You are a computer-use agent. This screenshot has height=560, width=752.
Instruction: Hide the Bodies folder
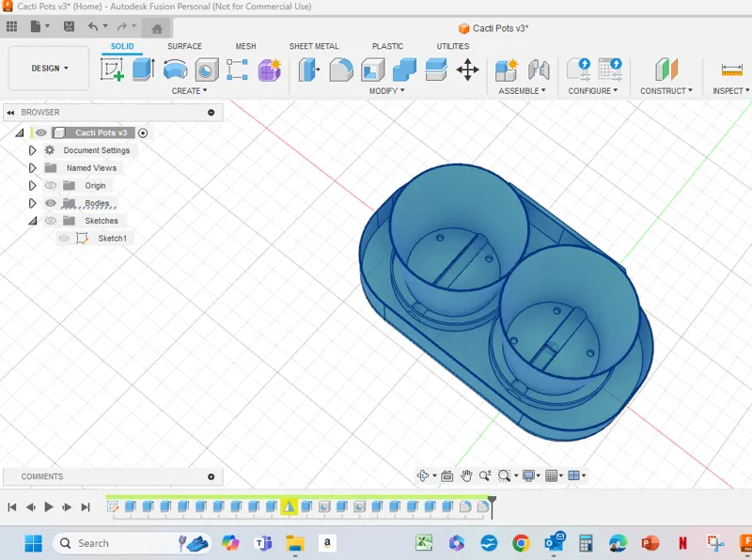pos(51,203)
